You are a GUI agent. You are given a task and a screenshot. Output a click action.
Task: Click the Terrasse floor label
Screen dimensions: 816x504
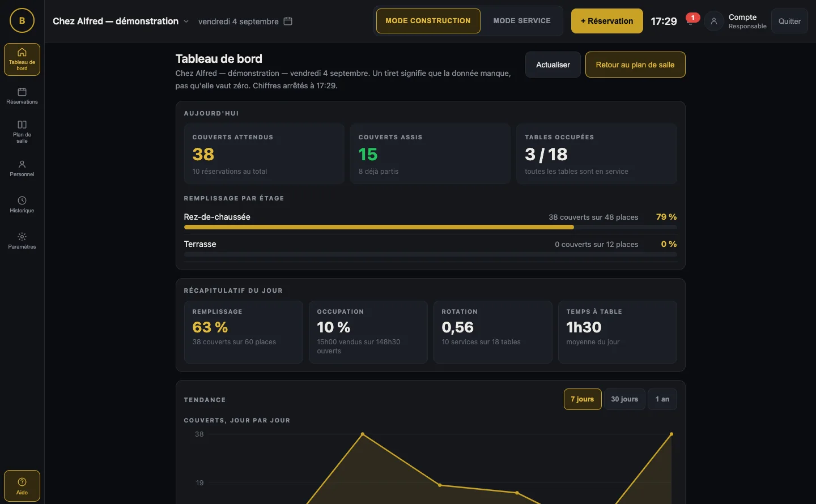click(200, 244)
